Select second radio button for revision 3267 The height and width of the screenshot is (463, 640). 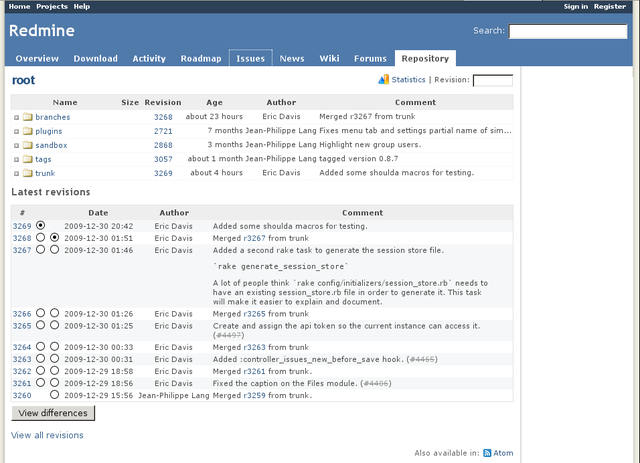[55, 249]
